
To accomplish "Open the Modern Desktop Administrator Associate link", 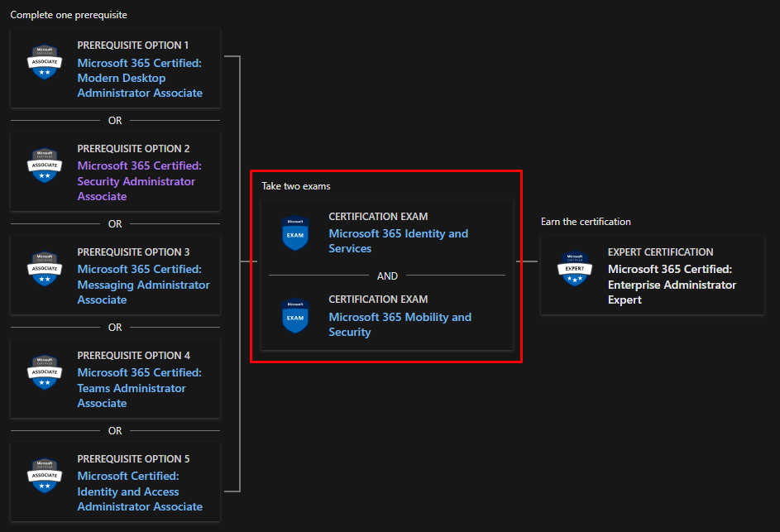I will click(139, 78).
